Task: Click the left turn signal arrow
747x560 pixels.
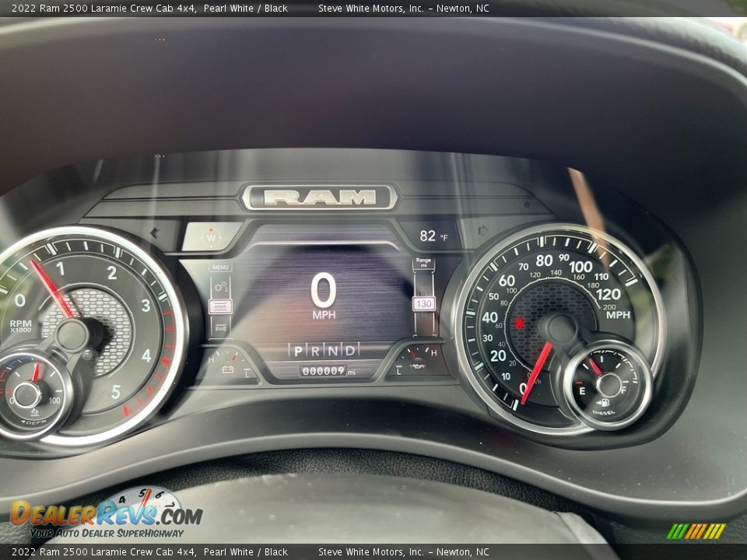Action: [154, 233]
